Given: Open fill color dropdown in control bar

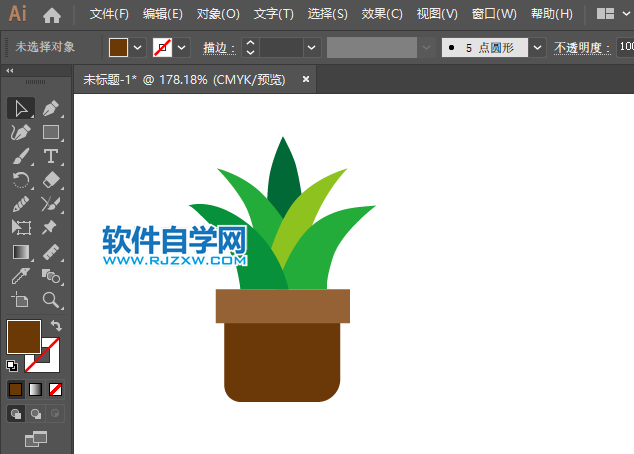Looking at the screenshot, I should click(137, 48).
